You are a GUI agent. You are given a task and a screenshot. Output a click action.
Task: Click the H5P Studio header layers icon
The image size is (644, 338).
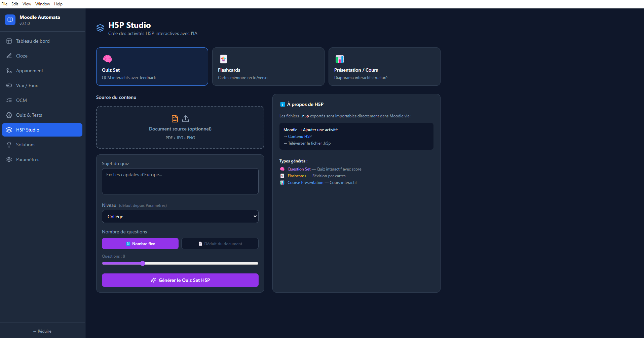coord(100,28)
